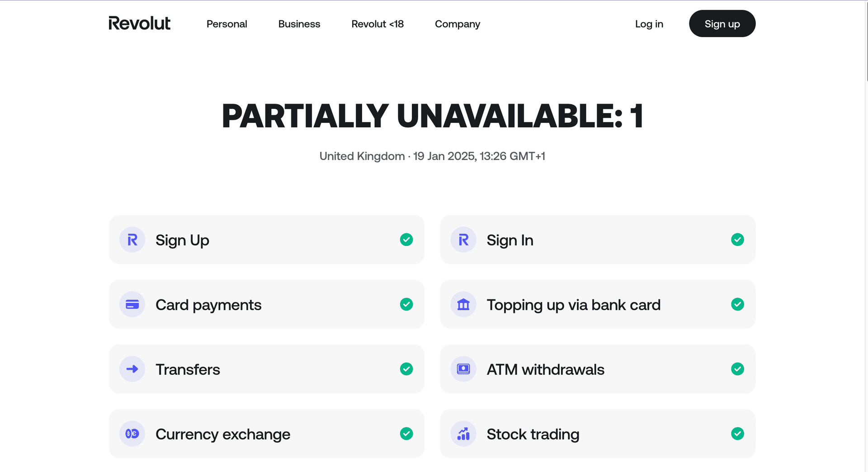Open the Personal navigation menu
The height and width of the screenshot is (472, 868).
pyautogui.click(x=226, y=24)
